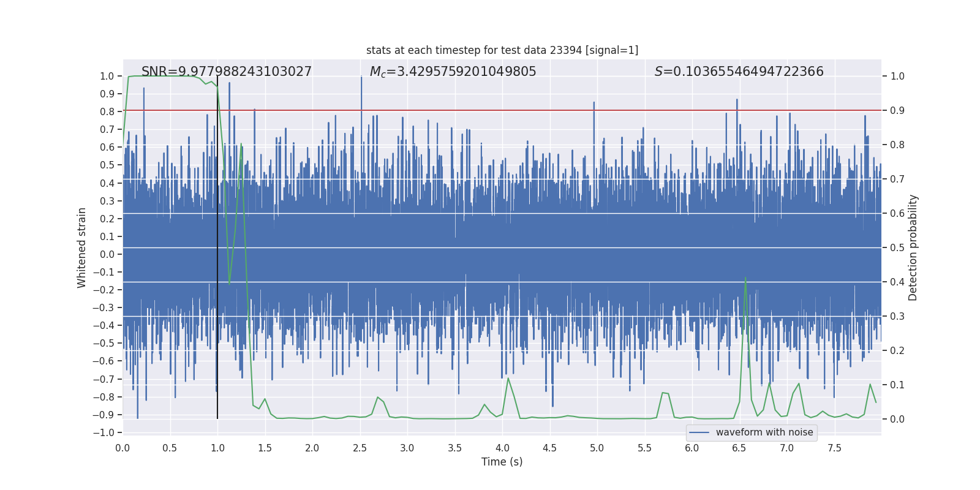Screen dimensions: 980x490
Task: Click the SNR value annotation
Action: pyautogui.click(x=226, y=72)
